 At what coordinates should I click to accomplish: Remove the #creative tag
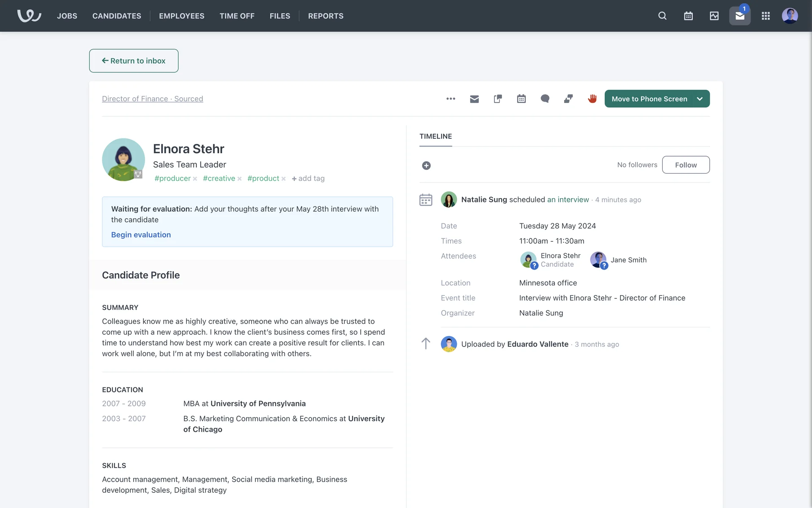239,179
